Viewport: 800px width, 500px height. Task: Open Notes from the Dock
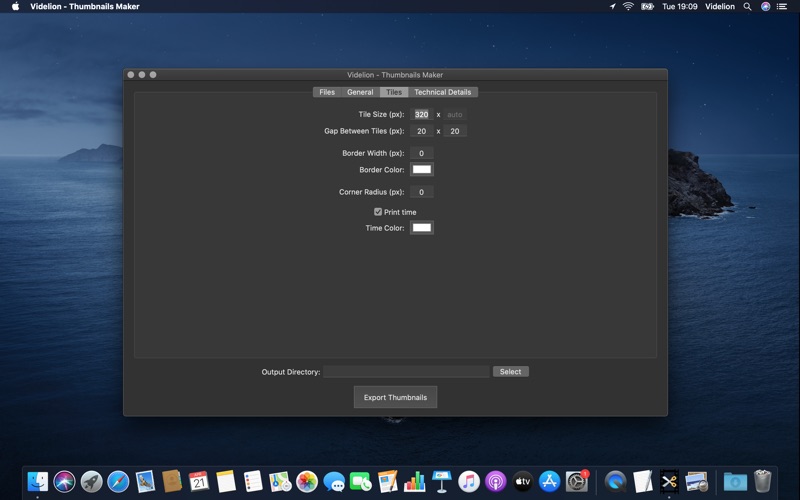tap(226, 481)
